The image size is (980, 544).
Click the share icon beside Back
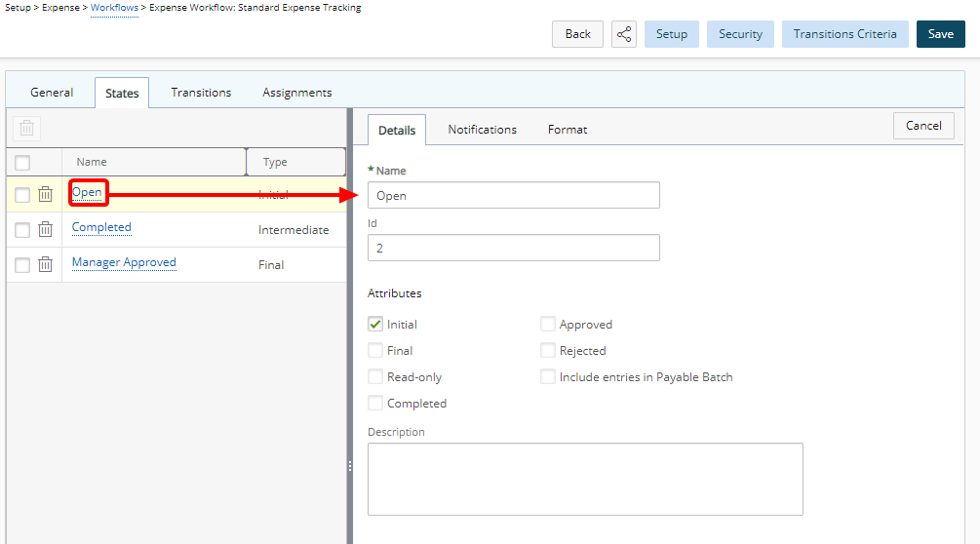[x=624, y=34]
